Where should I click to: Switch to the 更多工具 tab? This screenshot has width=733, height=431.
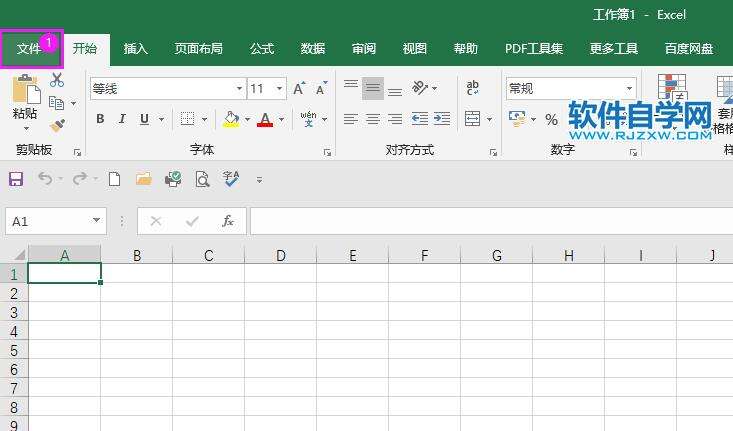[x=614, y=49]
